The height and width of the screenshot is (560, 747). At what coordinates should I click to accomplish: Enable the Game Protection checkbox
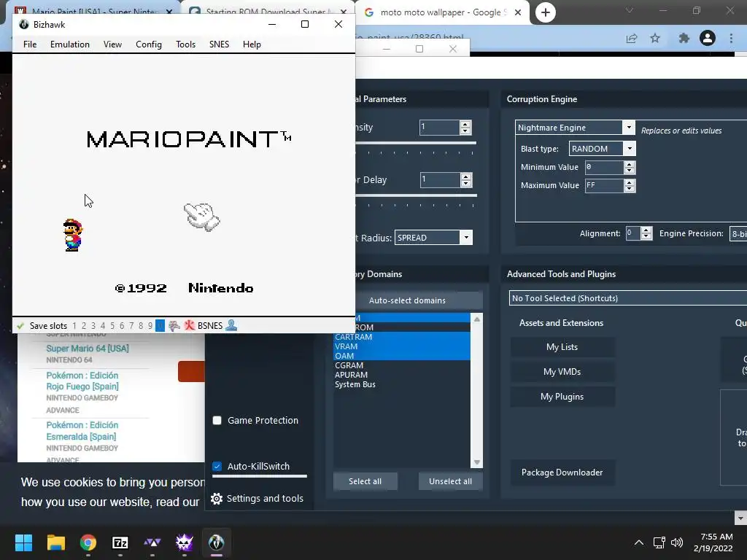click(217, 421)
